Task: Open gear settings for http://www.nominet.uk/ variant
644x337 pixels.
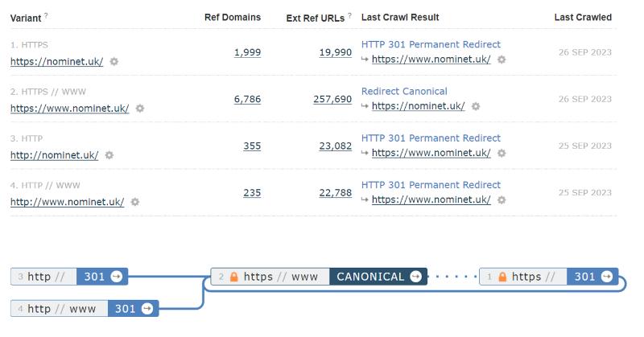Action: point(134,202)
